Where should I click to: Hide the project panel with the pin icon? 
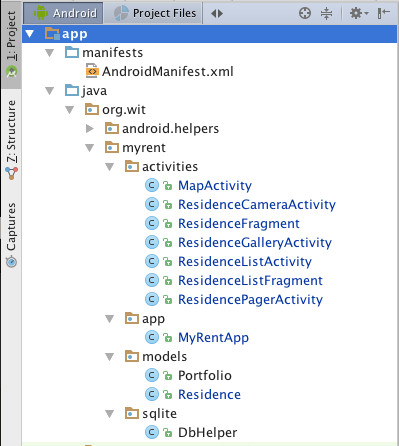(384, 13)
